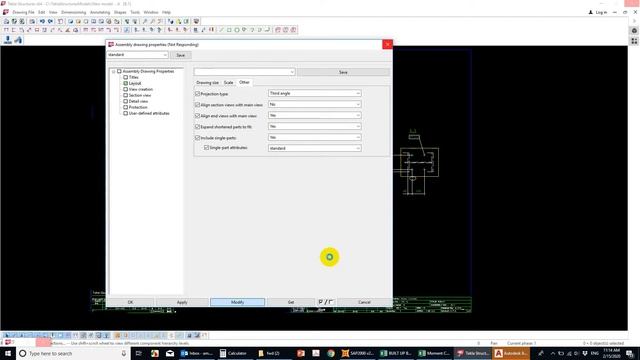Close the Assembly drawing properties dialog
Viewport: 640px width, 360px height.
[387, 44]
